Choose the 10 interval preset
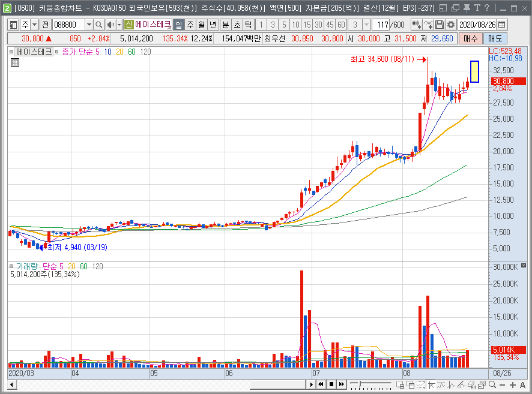This screenshot has width=532, height=394. point(296,25)
